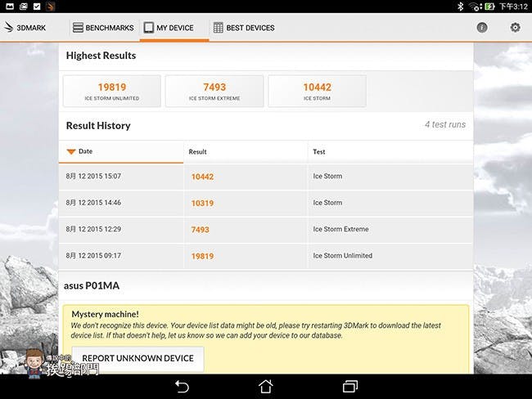Image resolution: width=532 pixels, height=399 pixels.
Task: Sort history by Test column
Action: click(319, 152)
